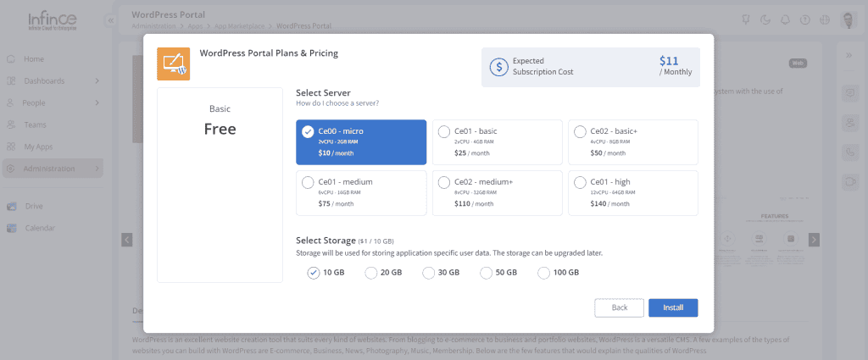Click the WordPress Portal app icon

pyautogui.click(x=173, y=64)
